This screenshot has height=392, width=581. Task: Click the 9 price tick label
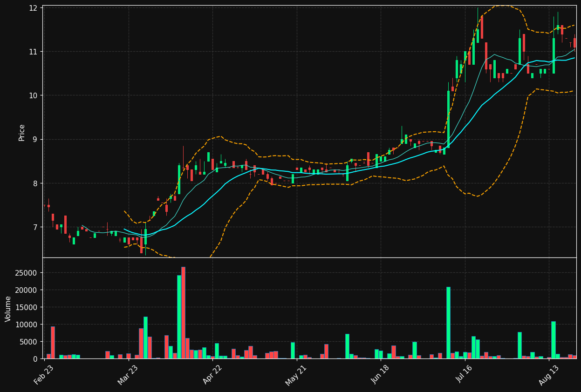[x=35, y=140]
